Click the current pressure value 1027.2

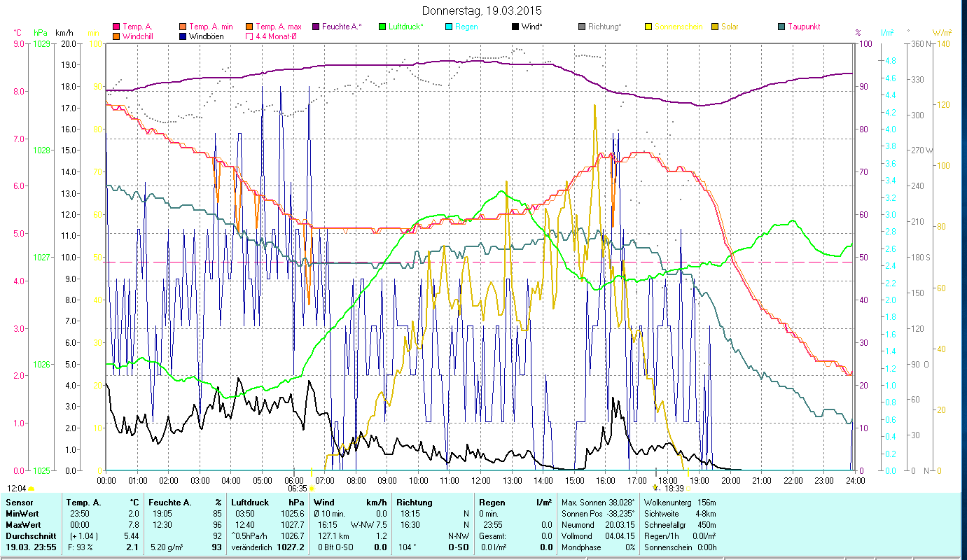click(x=291, y=547)
